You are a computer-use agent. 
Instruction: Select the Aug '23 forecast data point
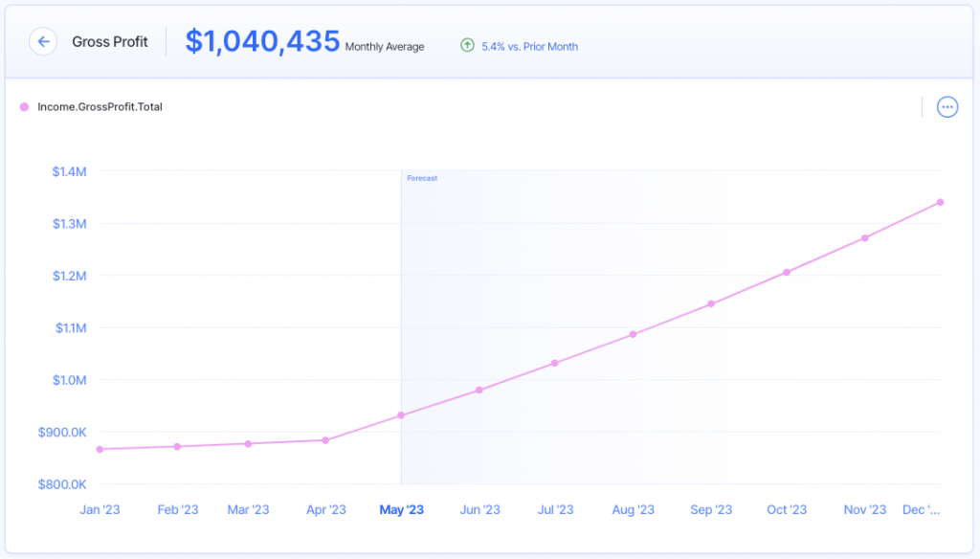coord(633,335)
